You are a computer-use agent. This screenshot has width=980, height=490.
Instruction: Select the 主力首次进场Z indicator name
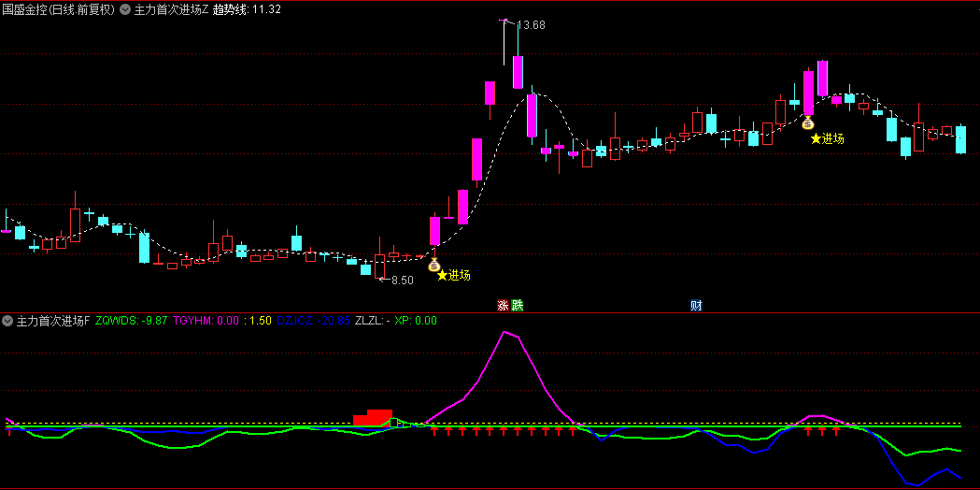[171, 9]
